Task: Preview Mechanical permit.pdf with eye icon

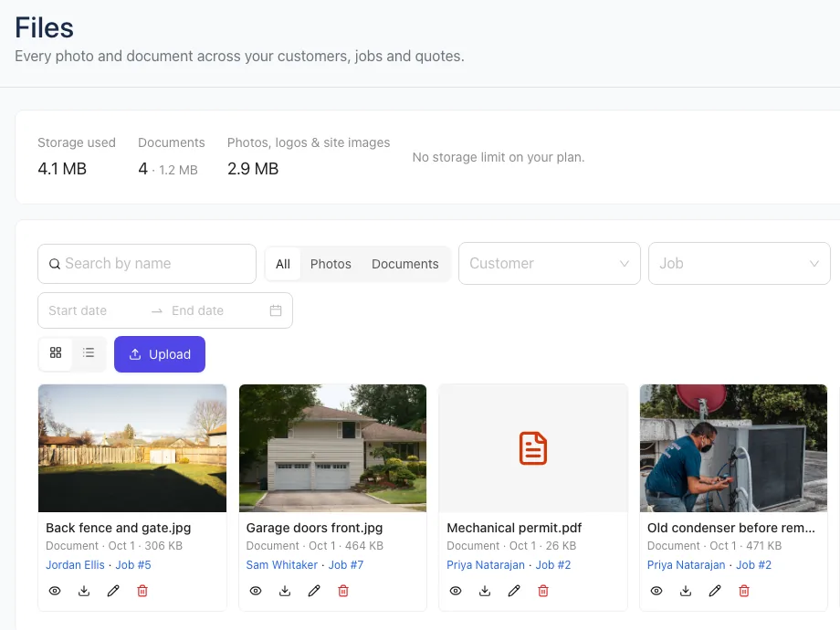Action: (456, 591)
